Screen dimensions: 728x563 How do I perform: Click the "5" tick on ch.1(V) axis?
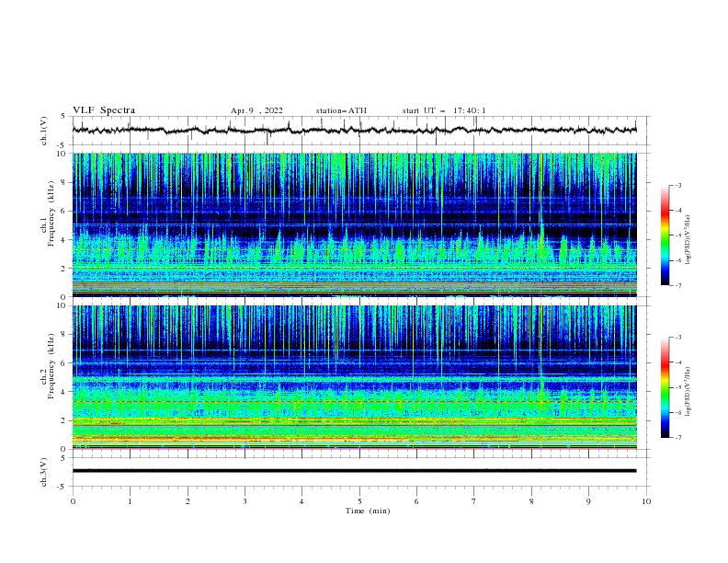click(63, 117)
